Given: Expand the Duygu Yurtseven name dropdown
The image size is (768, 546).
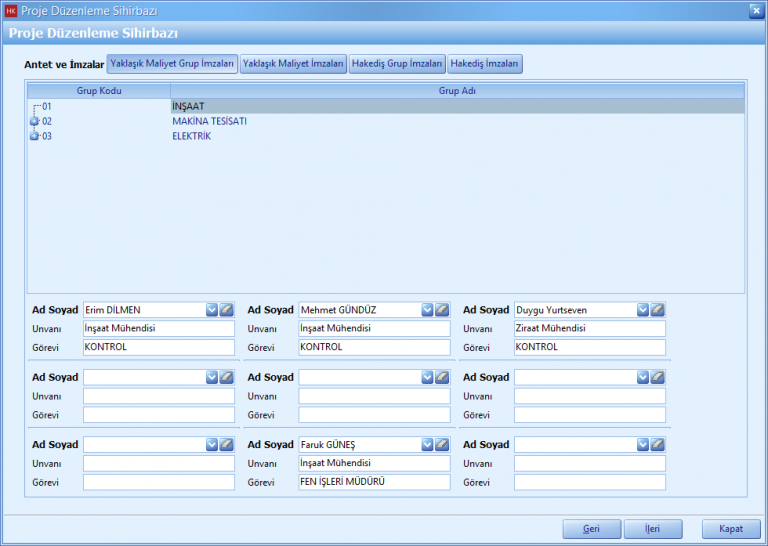Looking at the screenshot, I should pyautogui.click(x=643, y=310).
